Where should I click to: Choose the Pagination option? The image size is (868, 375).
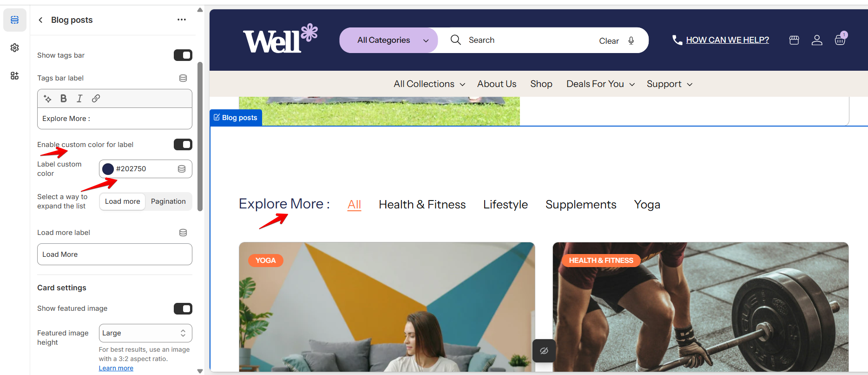point(168,201)
